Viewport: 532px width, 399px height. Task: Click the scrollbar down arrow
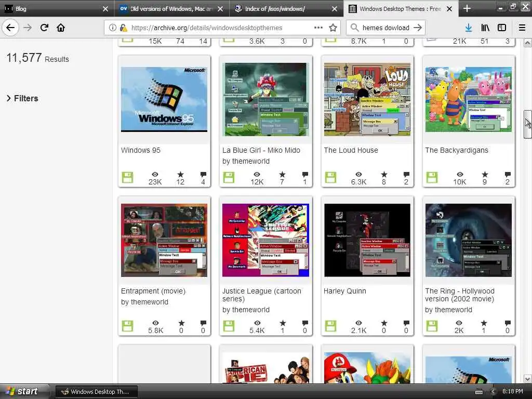tap(527, 379)
